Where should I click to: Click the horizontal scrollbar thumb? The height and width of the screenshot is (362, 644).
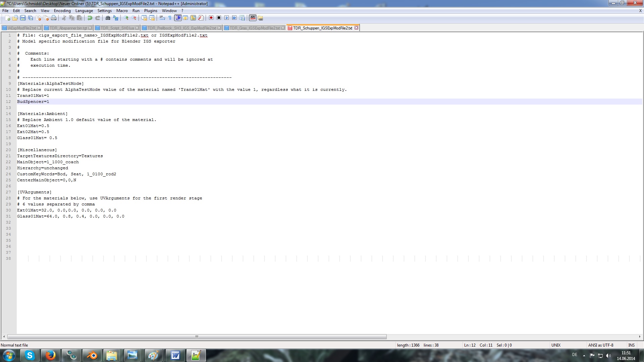197,337
